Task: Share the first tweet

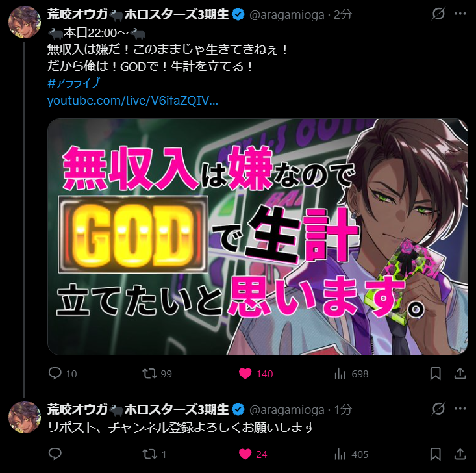Action: point(460,374)
